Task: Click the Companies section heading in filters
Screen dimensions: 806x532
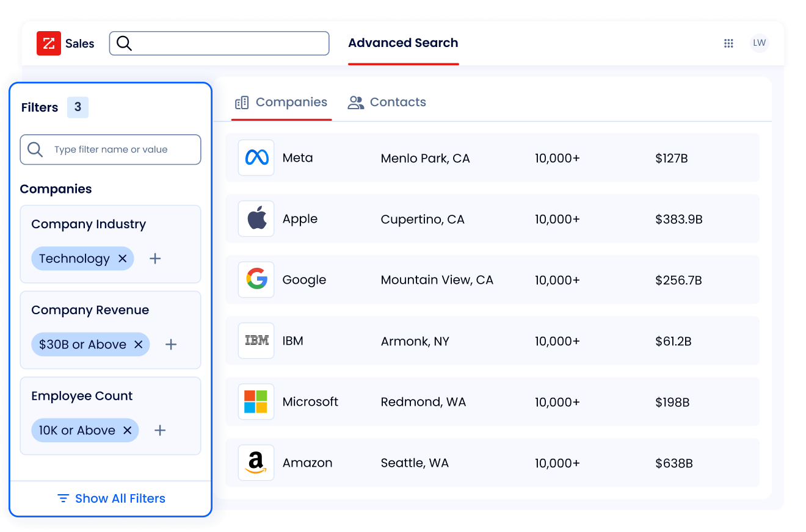Action: (x=56, y=189)
